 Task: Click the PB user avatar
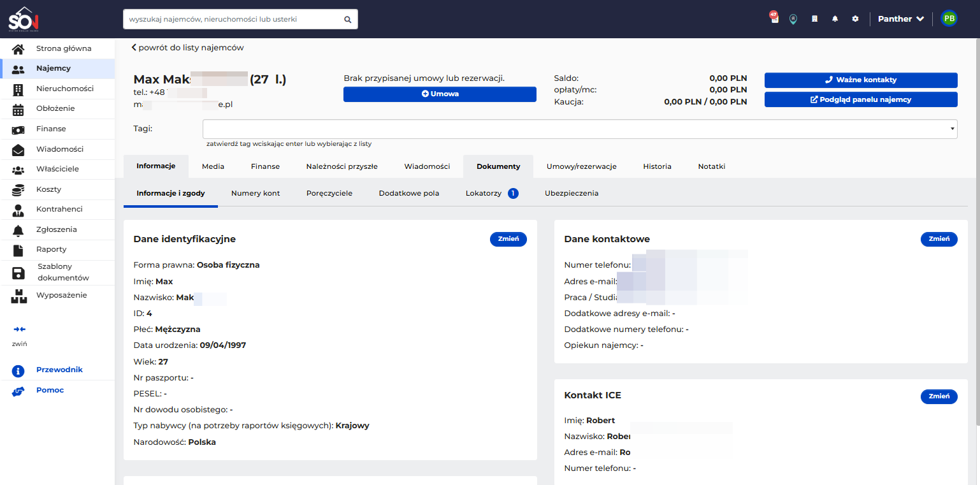[x=949, y=18]
